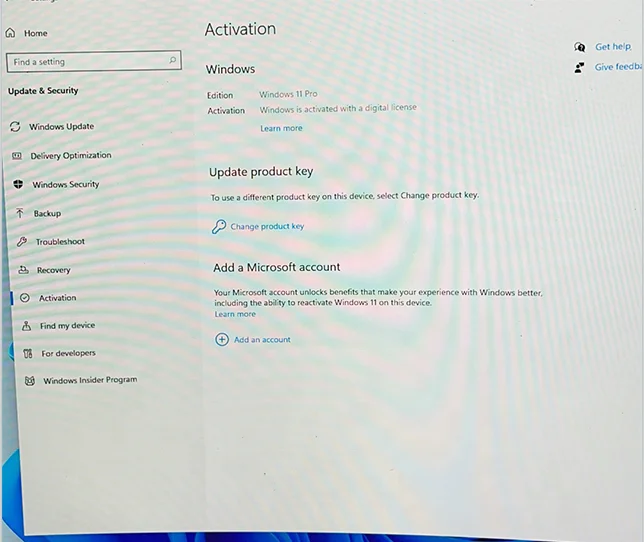Click the search magnifier icon
This screenshot has width=644, height=542.
173,60
